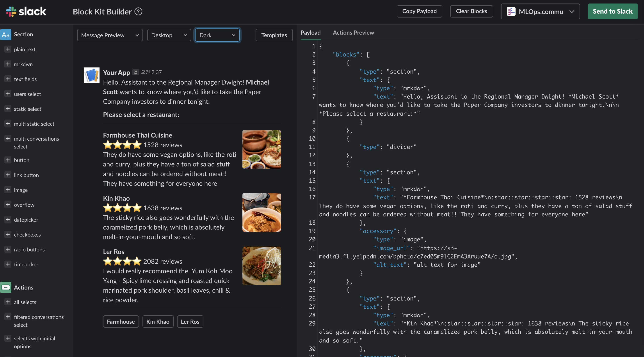Add a datepicker block via plus icon

tap(8, 220)
